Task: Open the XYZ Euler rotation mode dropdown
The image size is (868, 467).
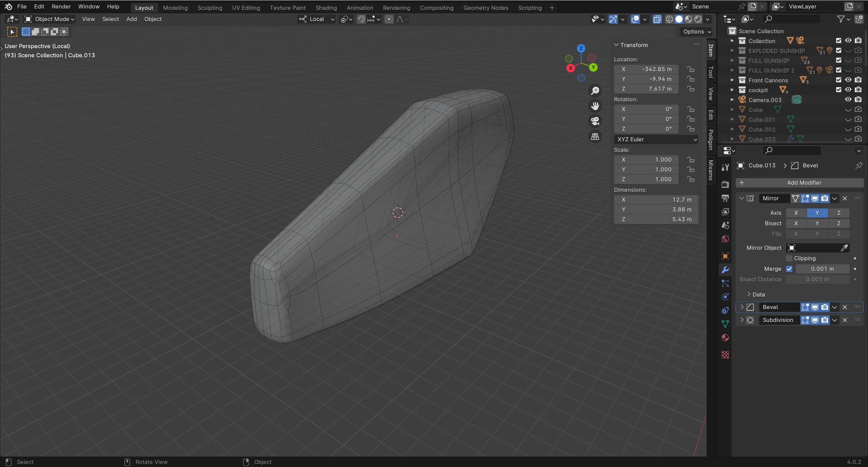Action: (656, 139)
